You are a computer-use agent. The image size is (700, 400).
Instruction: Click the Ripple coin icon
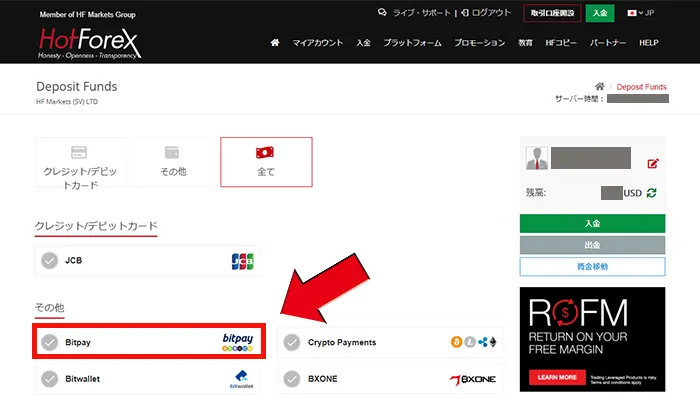coord(483,342)
